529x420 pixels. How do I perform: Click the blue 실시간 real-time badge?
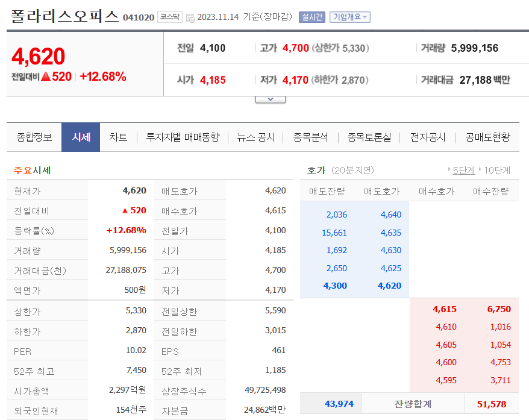(x=312, y=17)
